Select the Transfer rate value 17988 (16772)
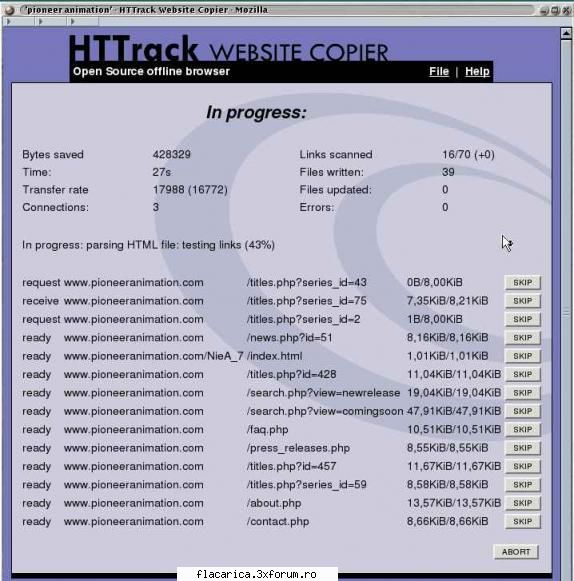574x581 pixels. [x=190, y=190]
